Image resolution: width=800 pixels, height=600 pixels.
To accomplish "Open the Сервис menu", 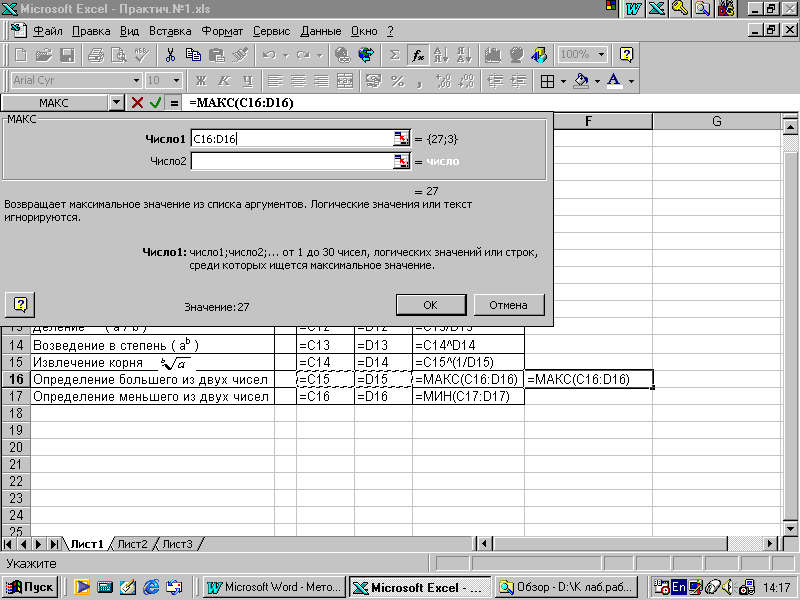I will tap(271, 31).
